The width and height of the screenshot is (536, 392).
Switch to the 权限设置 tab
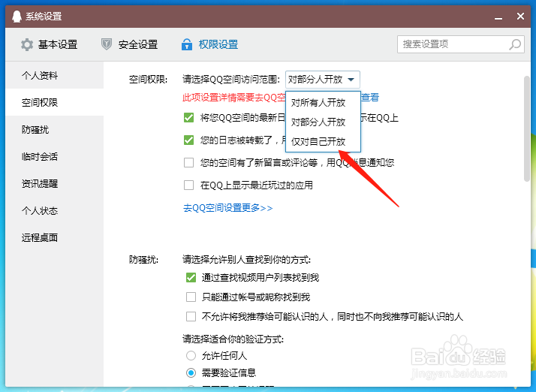(x=209, y=44)
